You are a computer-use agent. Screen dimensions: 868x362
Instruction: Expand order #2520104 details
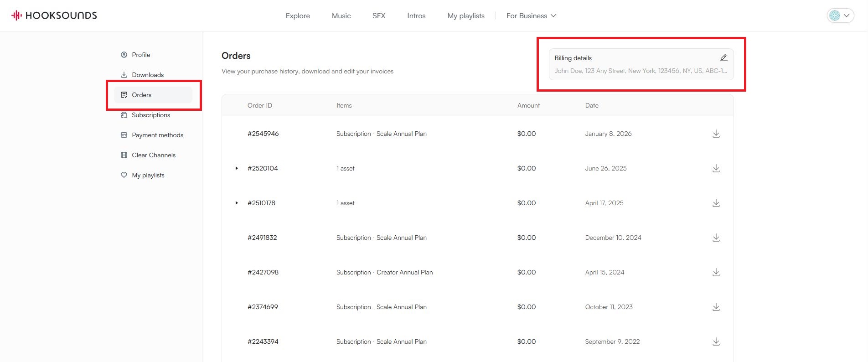(x=237, y=168)
